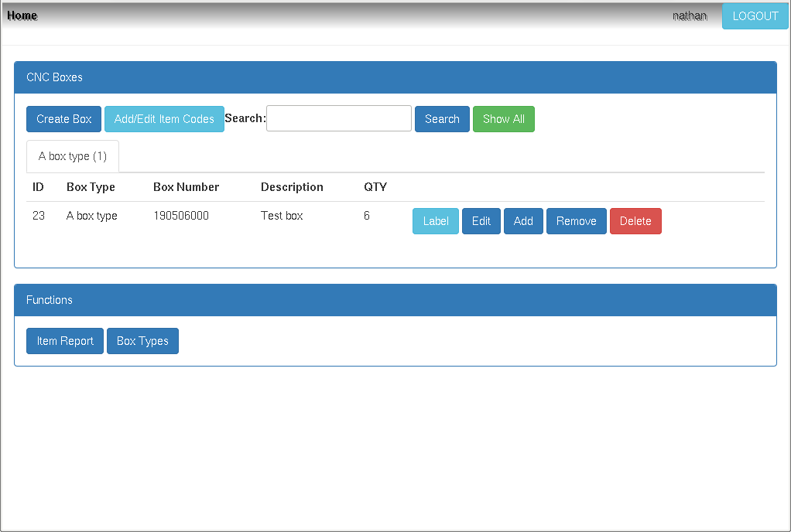This screenshot has width=791, height=532.
Task: Open the Item Report function
Action: (65, 341)
